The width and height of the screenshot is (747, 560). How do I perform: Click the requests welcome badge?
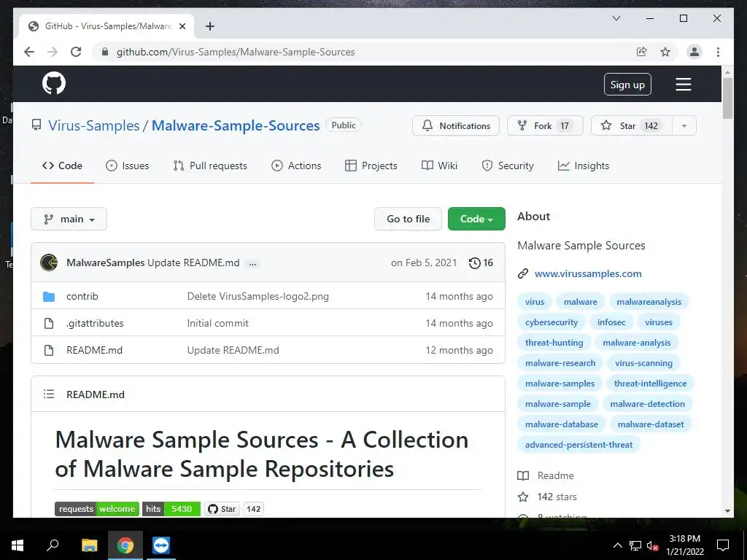tap(97, 508)
